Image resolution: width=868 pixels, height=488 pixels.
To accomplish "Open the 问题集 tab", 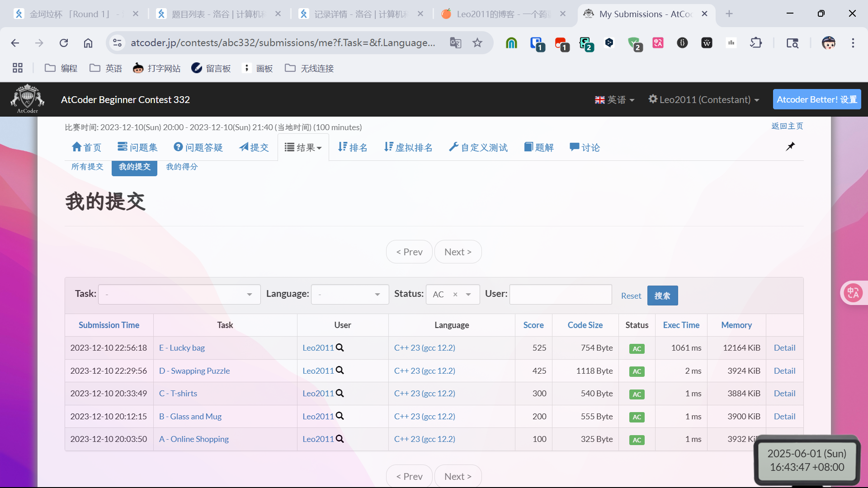I will (137, 147).
